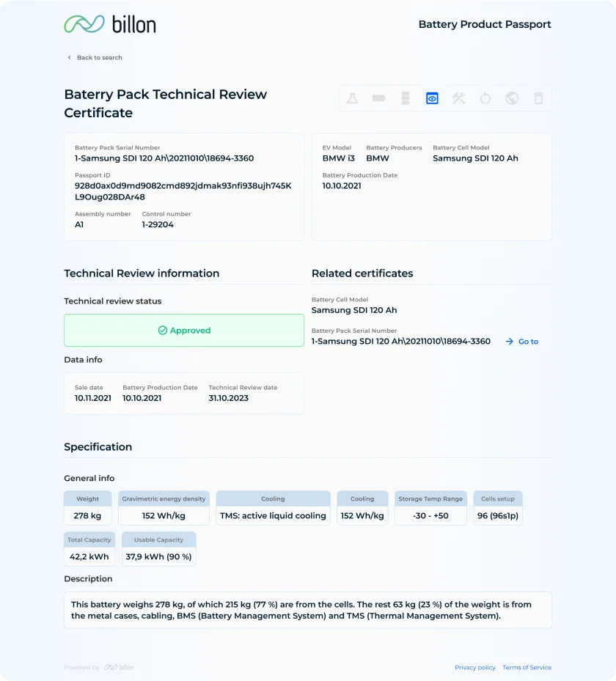616x681 pixels.
Task: Click the Storage Temp Range value -30 - +50
Action: coord(430,515)
